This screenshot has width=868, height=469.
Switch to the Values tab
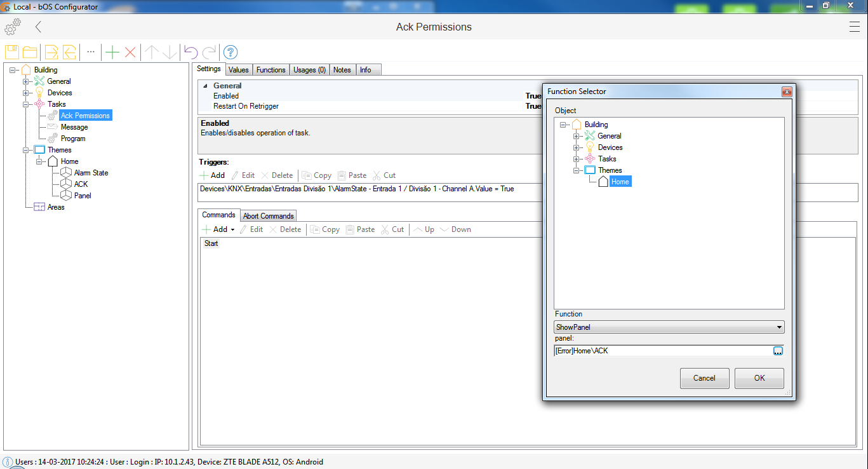point(239,70)
